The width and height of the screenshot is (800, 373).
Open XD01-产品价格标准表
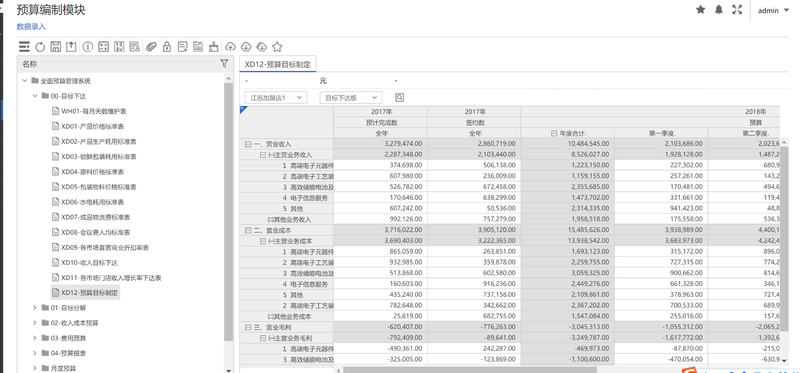tap(92, 126)
